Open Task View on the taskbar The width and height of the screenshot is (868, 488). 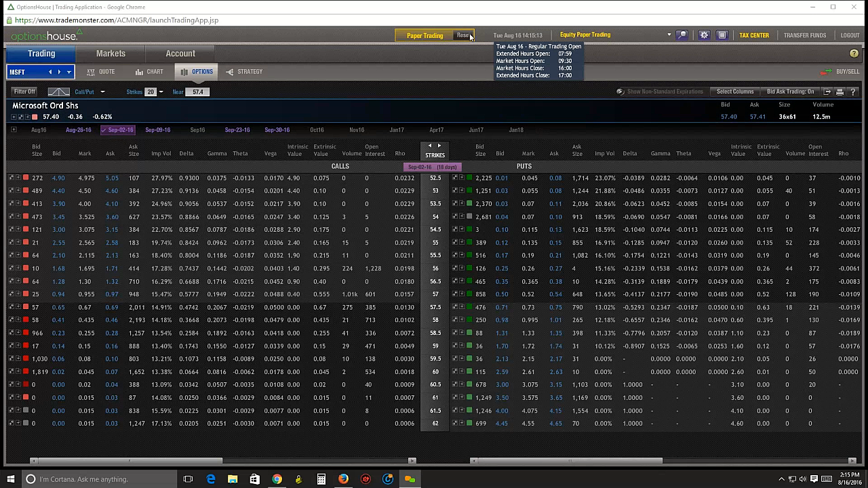pyautogui.click(x=188, y=479)
